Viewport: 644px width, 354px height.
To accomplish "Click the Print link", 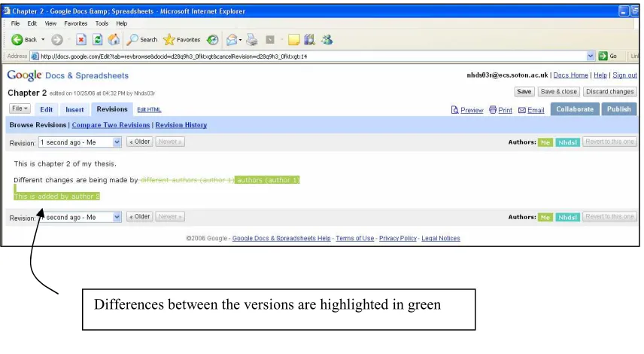I will click(x=505, y=110).
